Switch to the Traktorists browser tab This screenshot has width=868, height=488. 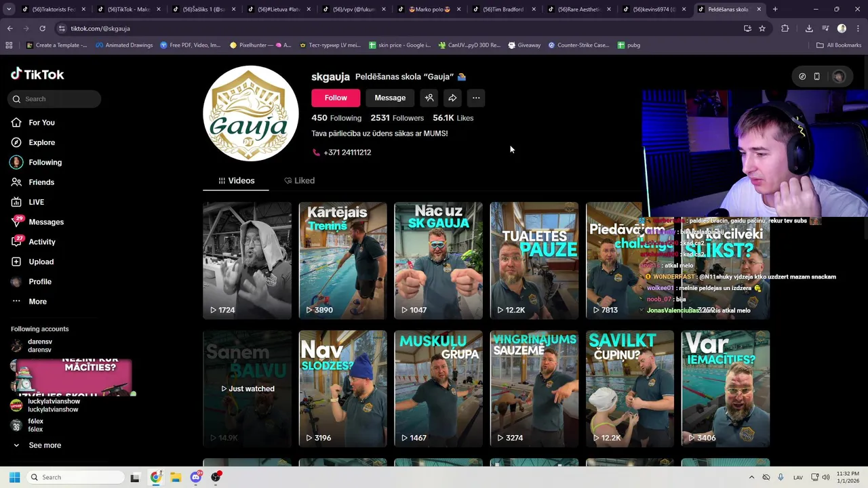(x=54, y=9)
